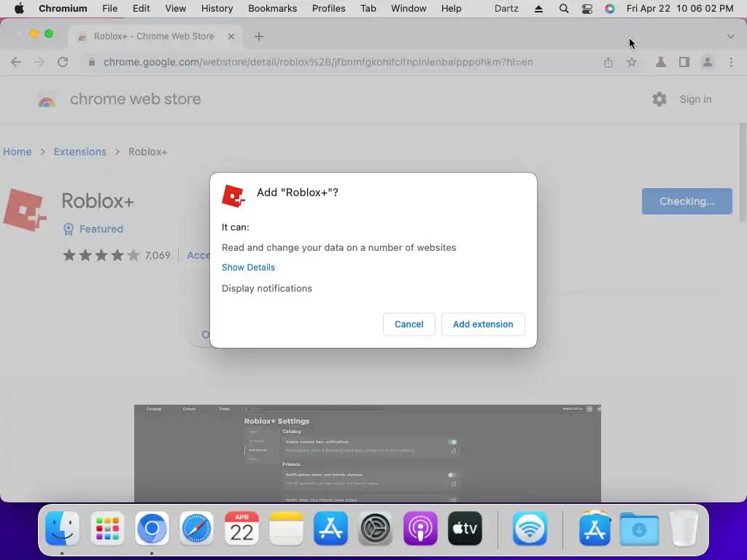Screen dimensions: 747x560
Task: Open the Help menu
Action: tap(451, 9)
